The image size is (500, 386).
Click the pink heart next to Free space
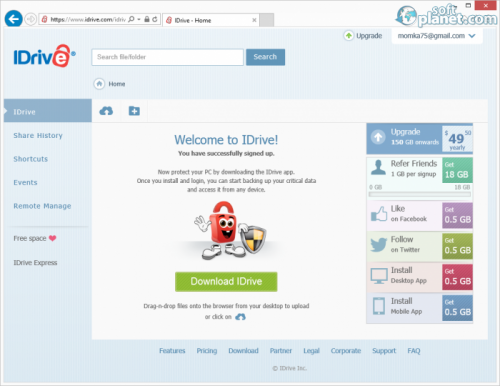click(x=52, y=238)
